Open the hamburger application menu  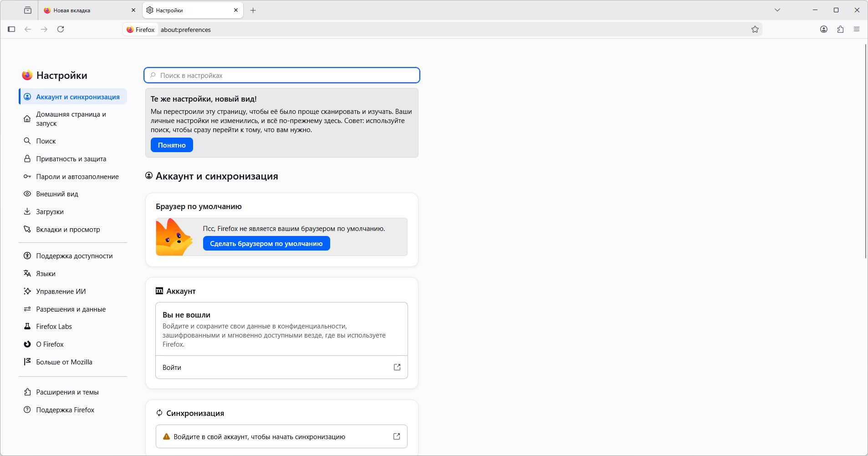point(857,29)
